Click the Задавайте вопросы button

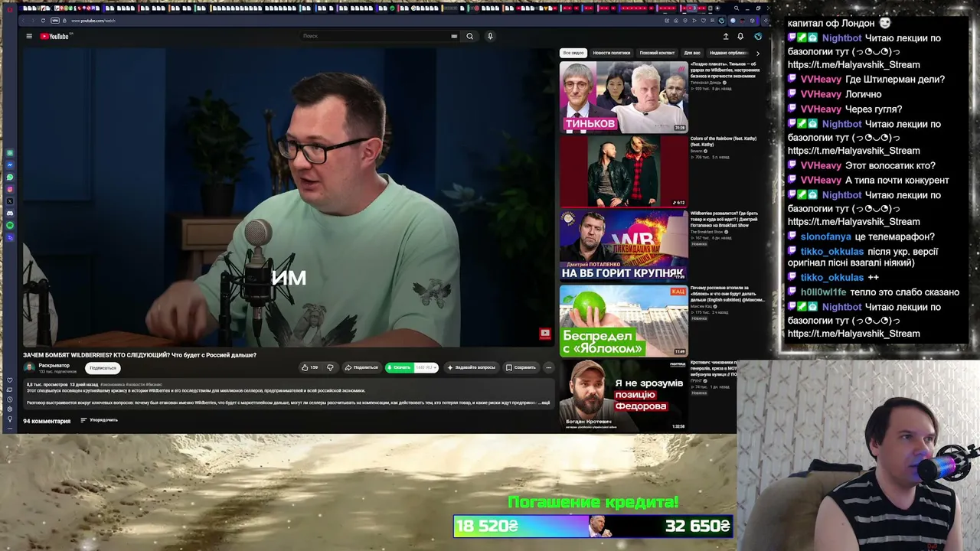[x=471, y=367]
